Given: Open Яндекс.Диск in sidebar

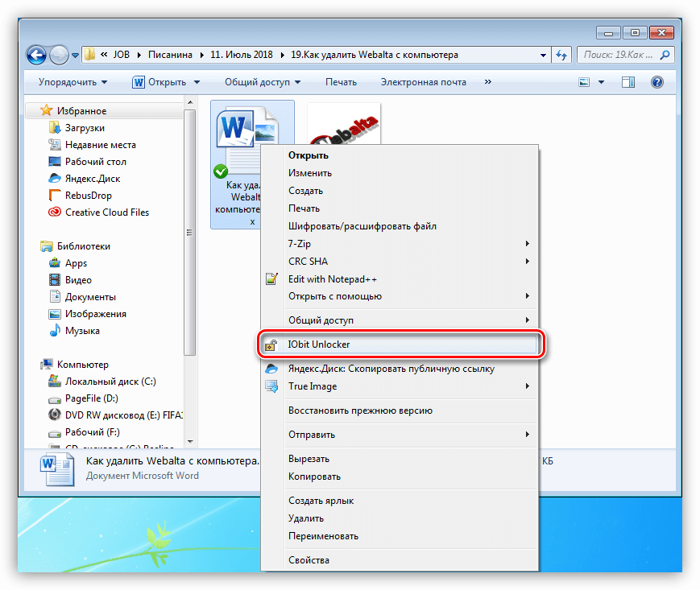Looking at the screenshot, I should [x=93, y=179].
